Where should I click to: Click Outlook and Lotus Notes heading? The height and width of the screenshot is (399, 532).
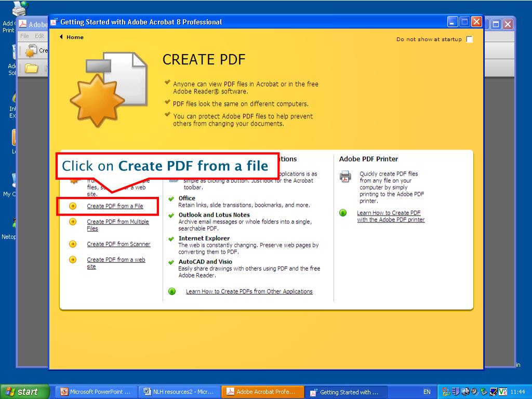click(x=214, y=215)
